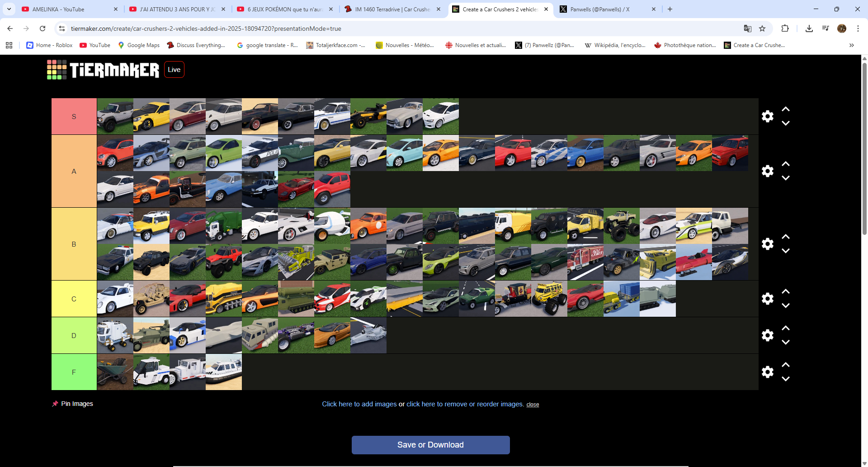This screenshot has height=467, width=868.
Task: Click the Google Translate icon in address bar
Action: (x=747, y=29)
